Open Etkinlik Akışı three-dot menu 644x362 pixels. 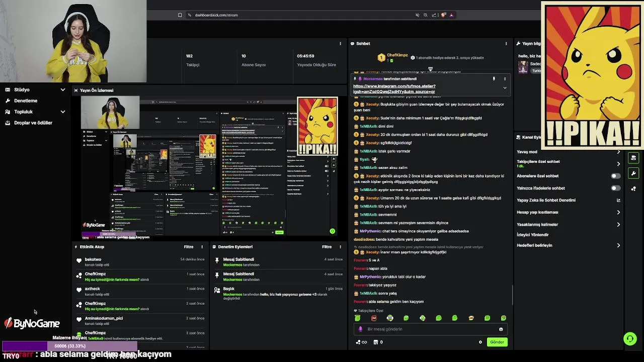pyautogui.click(x=202, y=247)
